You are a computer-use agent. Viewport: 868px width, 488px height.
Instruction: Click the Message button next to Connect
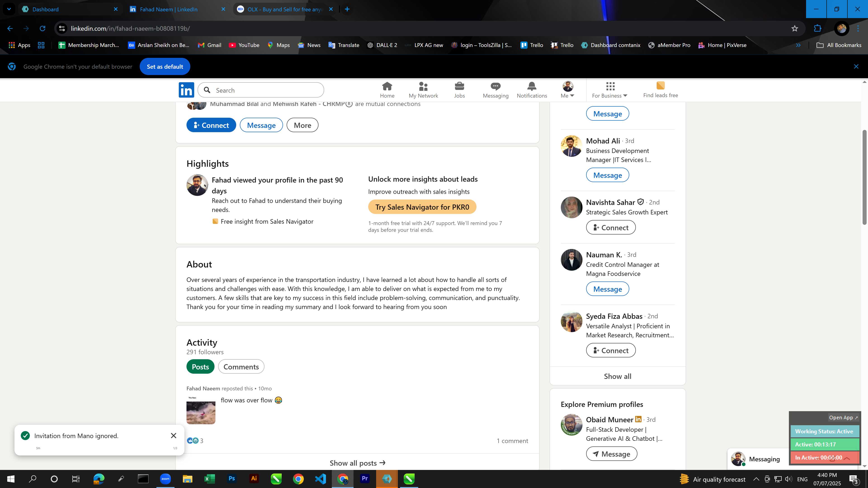[261, 125]
